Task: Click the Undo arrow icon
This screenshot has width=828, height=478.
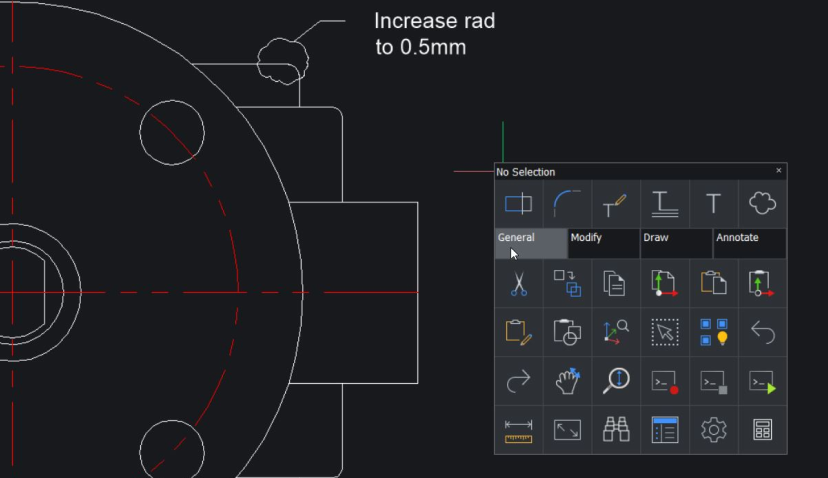Action: tap(763, 332)
